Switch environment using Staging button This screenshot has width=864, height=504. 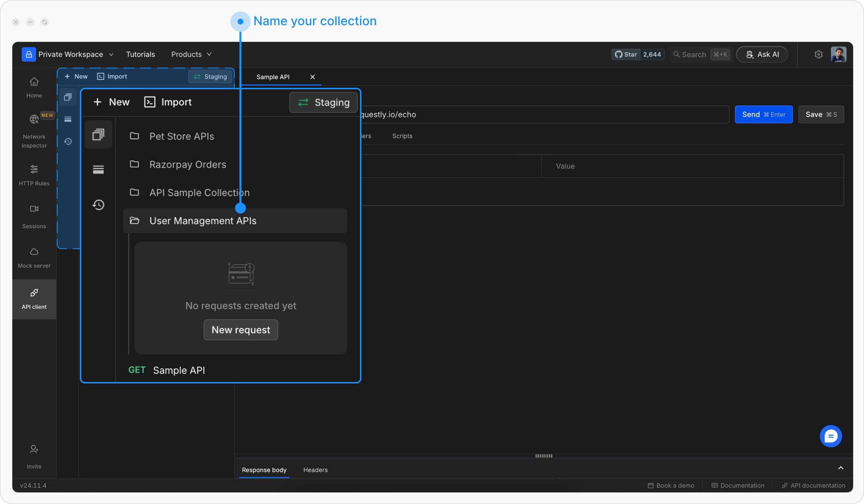(323, 102)
